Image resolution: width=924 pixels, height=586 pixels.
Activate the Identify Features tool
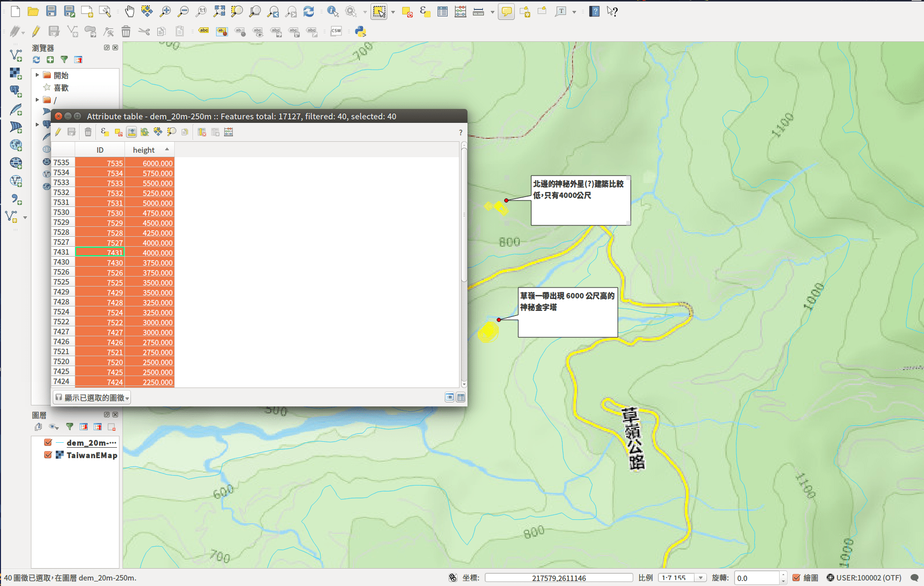(x=333, y=11)
